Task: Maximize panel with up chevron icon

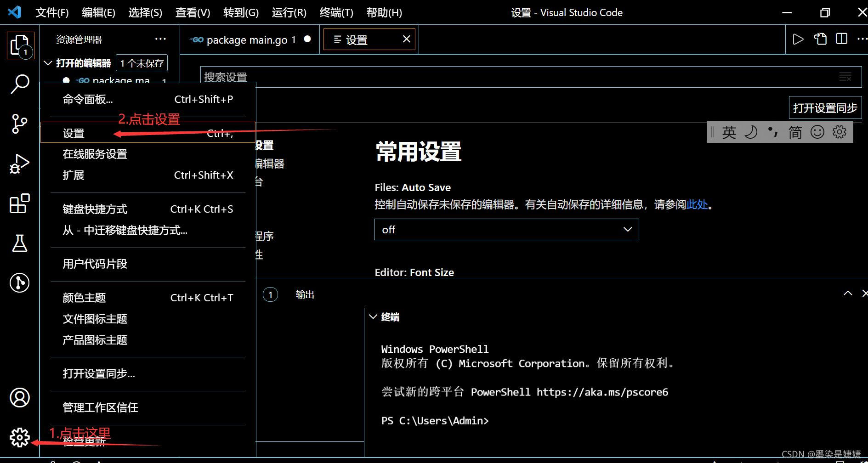Action: tap(848, 293)
